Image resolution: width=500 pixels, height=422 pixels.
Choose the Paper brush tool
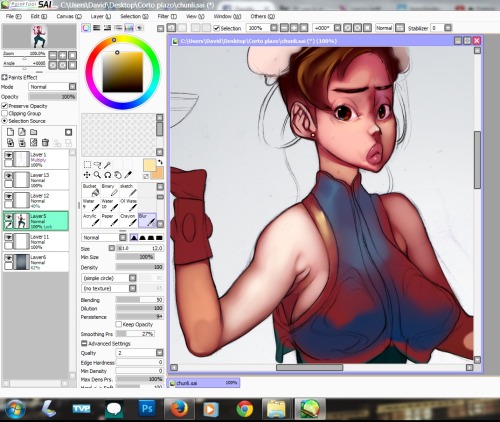click(110, 220)
